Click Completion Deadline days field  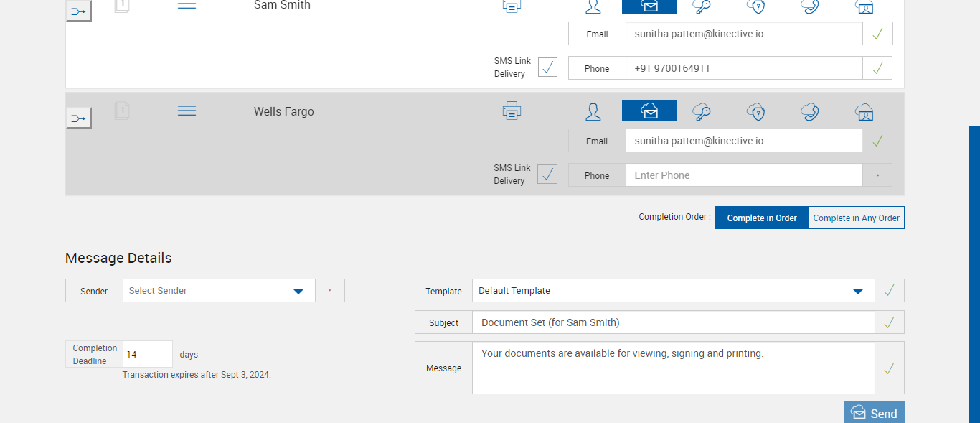[148, 354]
